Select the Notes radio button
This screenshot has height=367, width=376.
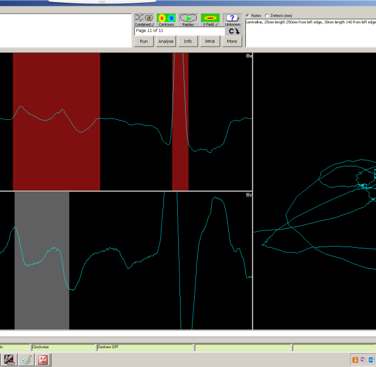[248, 15]
